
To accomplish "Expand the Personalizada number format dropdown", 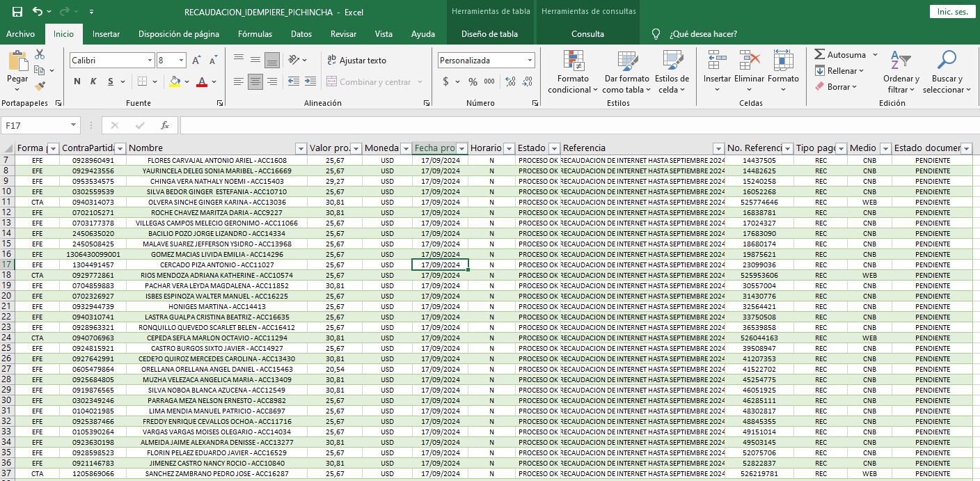I will [x=529, y=61].
